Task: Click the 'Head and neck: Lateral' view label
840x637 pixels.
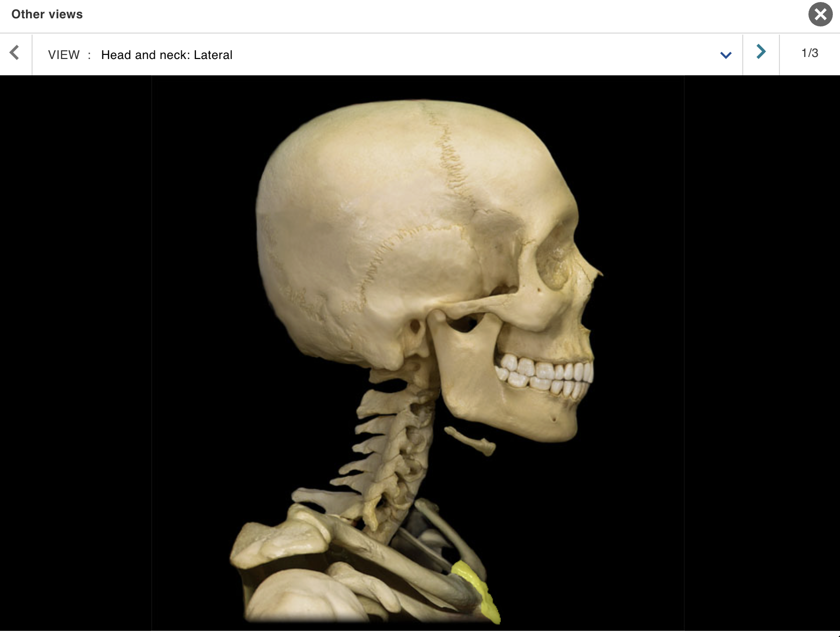Action: tap(167, 55)
